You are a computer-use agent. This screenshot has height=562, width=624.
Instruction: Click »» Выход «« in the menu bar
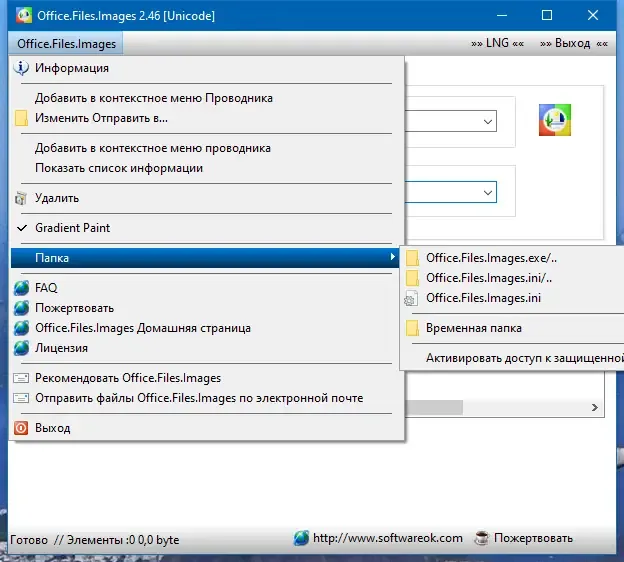pyautogui.click(x=573, y=43)
